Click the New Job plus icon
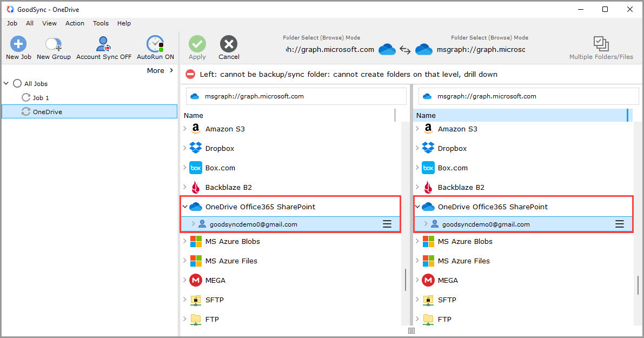 coord(18,44)
